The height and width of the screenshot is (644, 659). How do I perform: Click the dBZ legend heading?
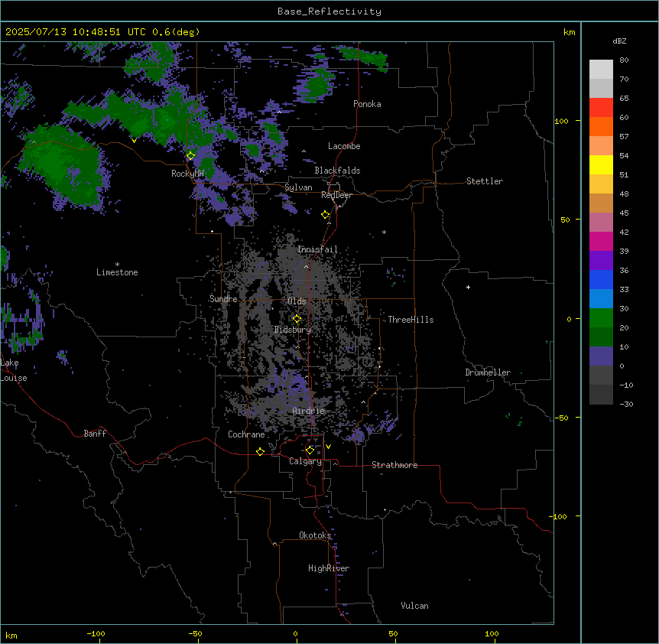[619, 41]
